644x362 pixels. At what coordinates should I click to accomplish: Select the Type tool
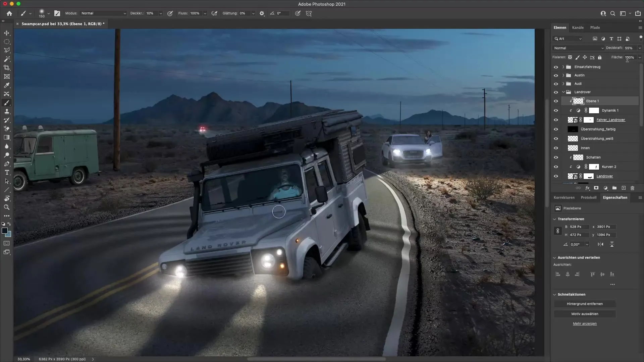click(x=7, y=172)
